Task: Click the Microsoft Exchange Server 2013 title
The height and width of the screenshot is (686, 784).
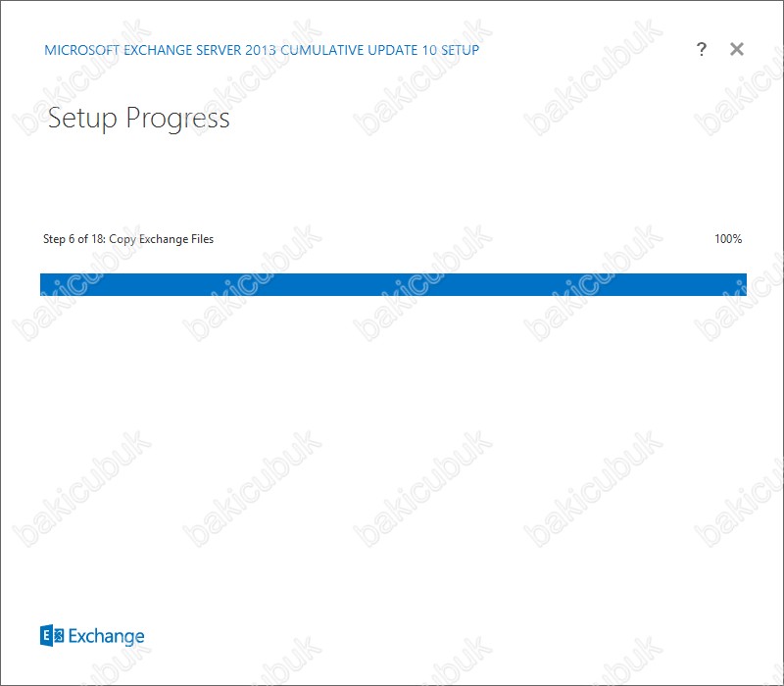Action: click(x=160, y=50)
